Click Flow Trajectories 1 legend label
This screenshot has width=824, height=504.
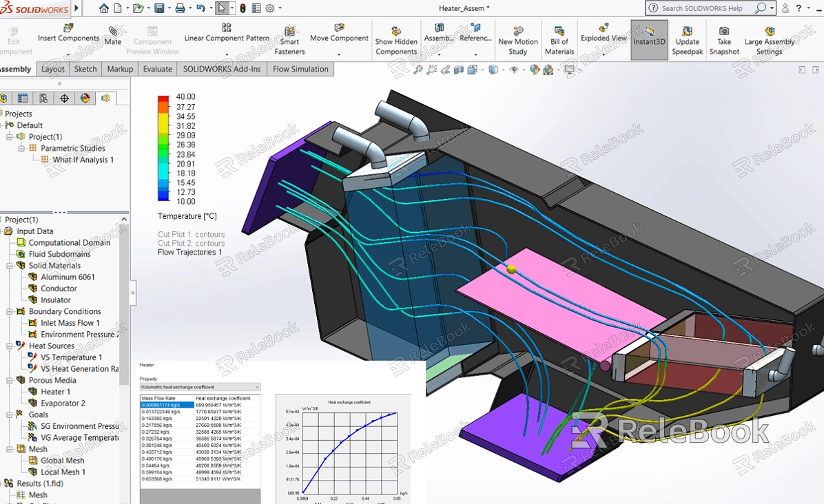click(x=189, y=253)
